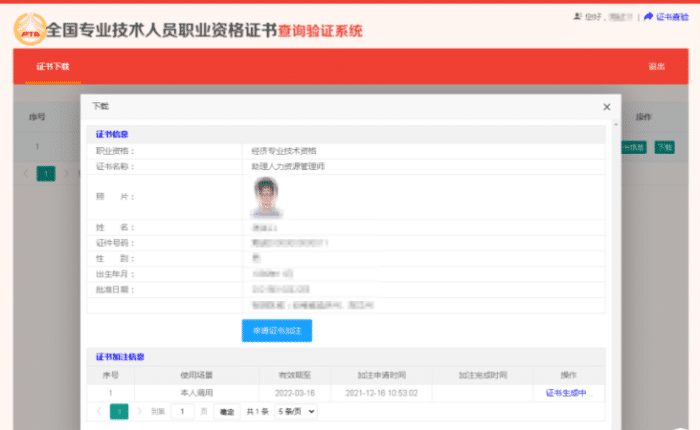Focus the page number input field
700x430 pixels.
tap(183, 411)
